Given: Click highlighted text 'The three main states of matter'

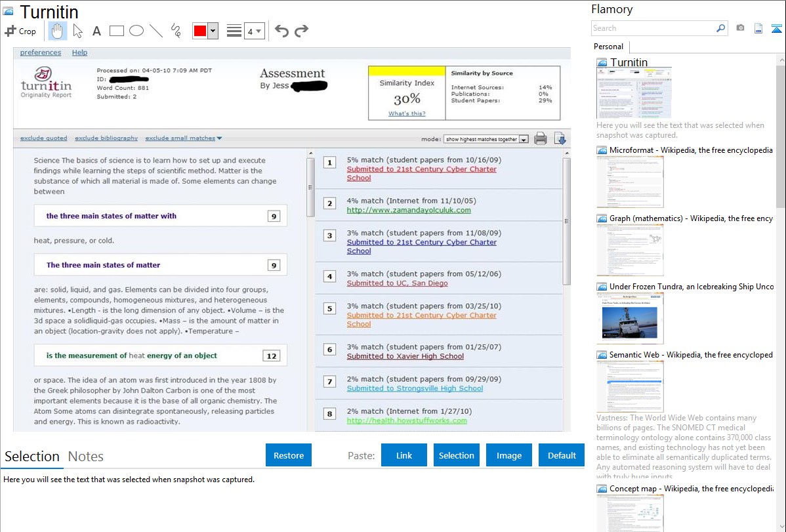Looking at the screenshot, I should pyautogui.click(x=103, y=265).
